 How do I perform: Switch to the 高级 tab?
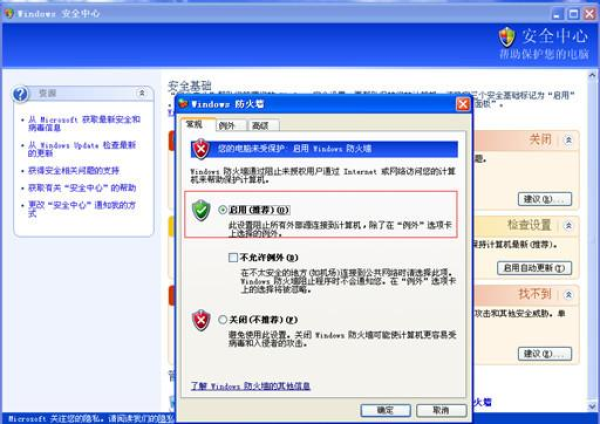(x=263, y=126)
